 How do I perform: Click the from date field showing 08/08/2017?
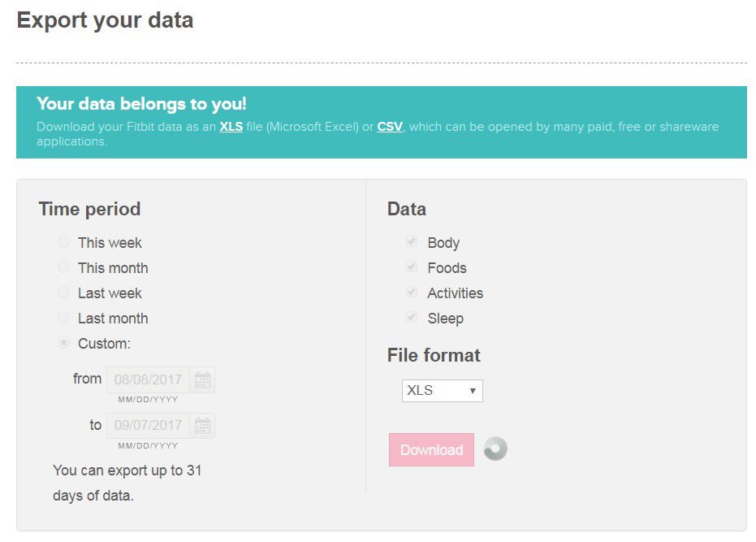[148, 379]
